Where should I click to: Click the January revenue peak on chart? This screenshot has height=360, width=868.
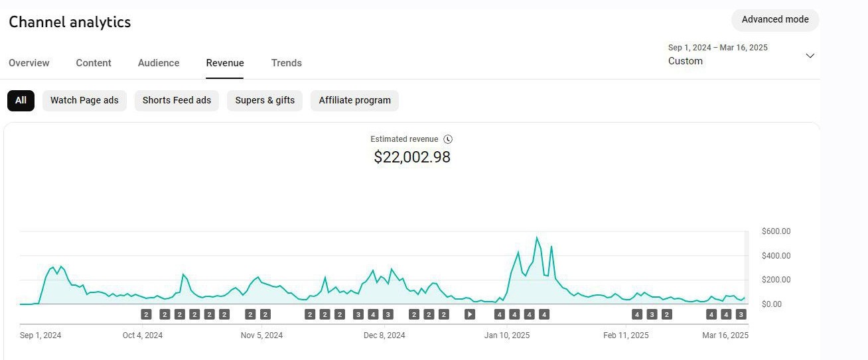click(x=537, y=238)
